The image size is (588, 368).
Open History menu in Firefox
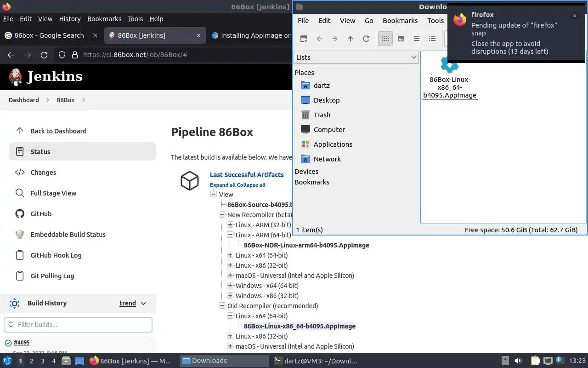[x=70, y=19]
